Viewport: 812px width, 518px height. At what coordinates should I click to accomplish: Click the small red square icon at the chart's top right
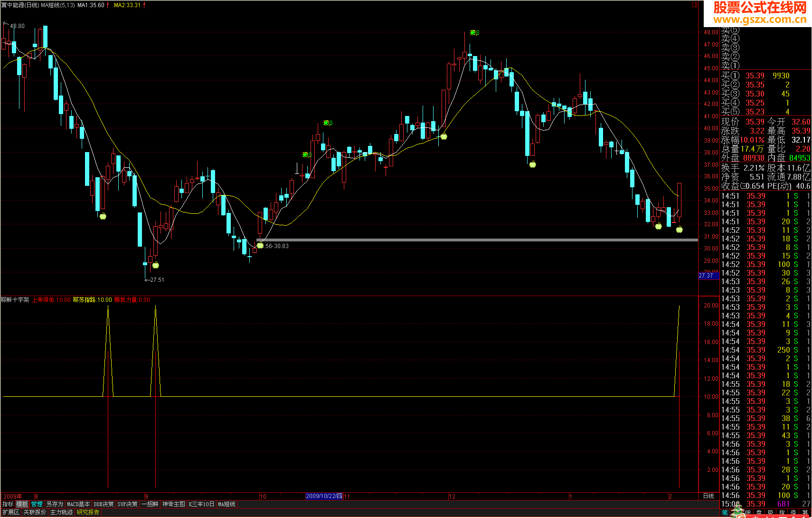[695, 5]
